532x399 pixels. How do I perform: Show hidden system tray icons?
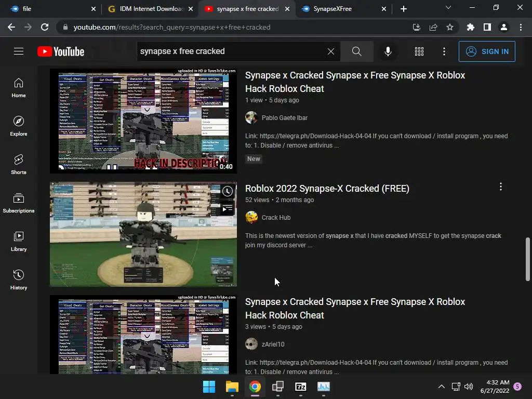pos(442,387)
